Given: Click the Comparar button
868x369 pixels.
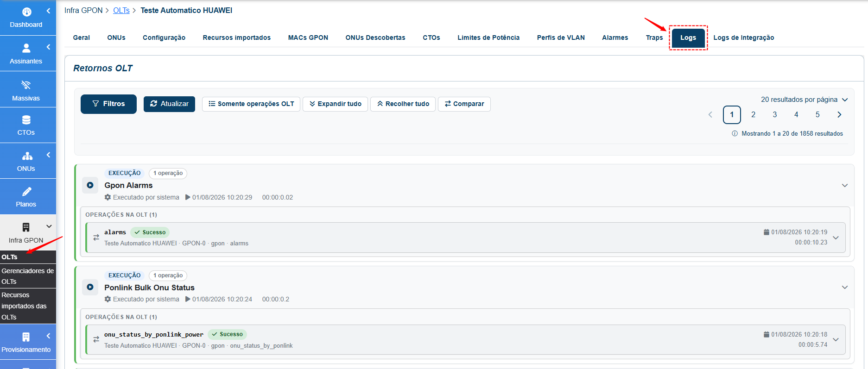Looking at the screenshot, I should click(464, 104).
